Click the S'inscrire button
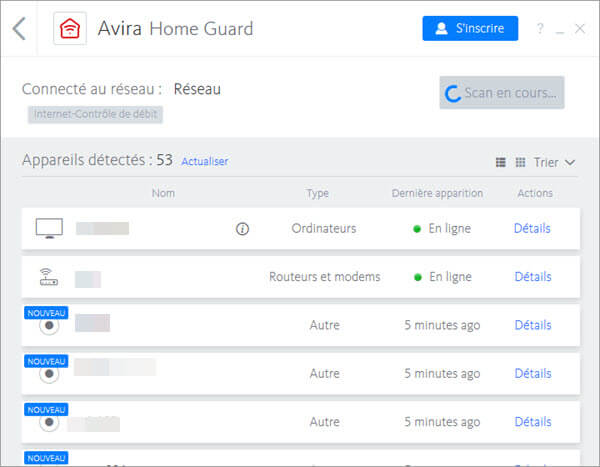Screen dimensions: 600x467 pyautogui.click(x=470, y=28)
